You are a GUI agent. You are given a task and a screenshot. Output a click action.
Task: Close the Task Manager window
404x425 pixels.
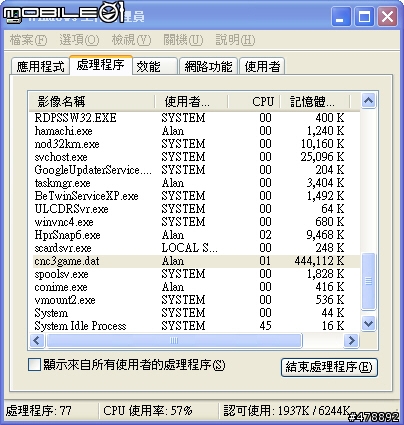(x=388, y=16)
